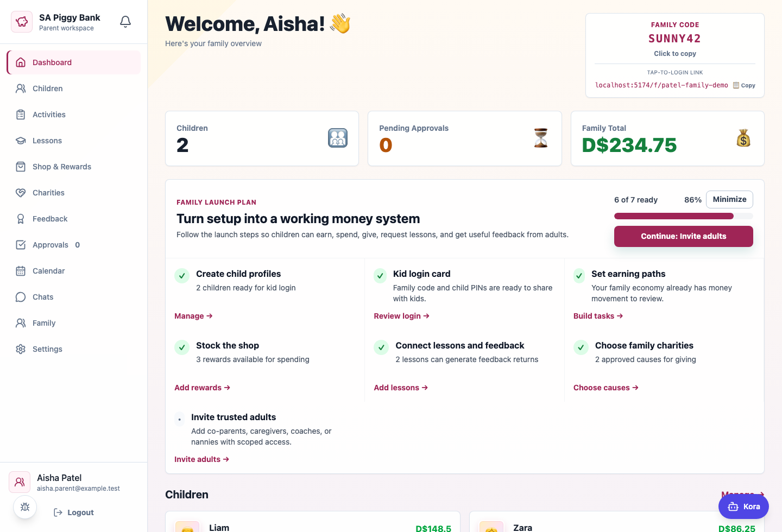The image size is (782, 532).
Task: Click the launch plan progress bar
Action: click(683, 216)
